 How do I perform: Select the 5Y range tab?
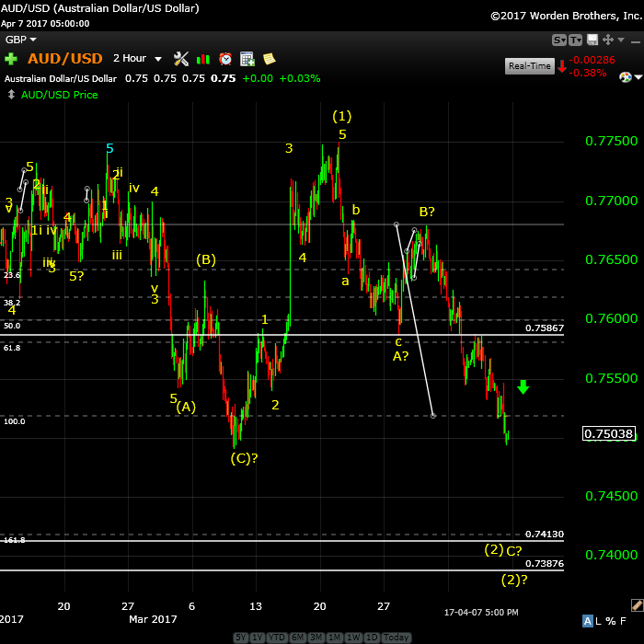coord(241,638)
